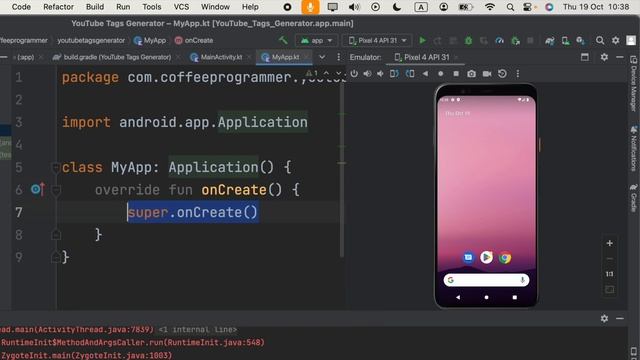Screen dimensions: 640x360
Task: Click the emulator Overview square toolbar button
Action: coord(456,73)
